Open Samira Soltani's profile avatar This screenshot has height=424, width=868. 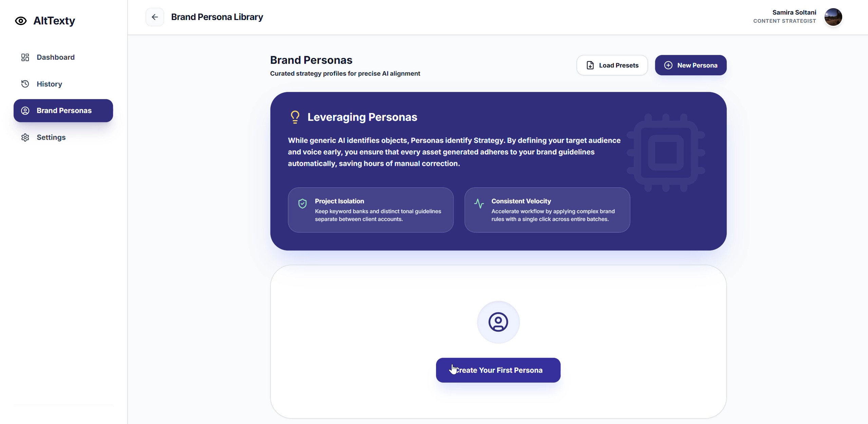833,17
